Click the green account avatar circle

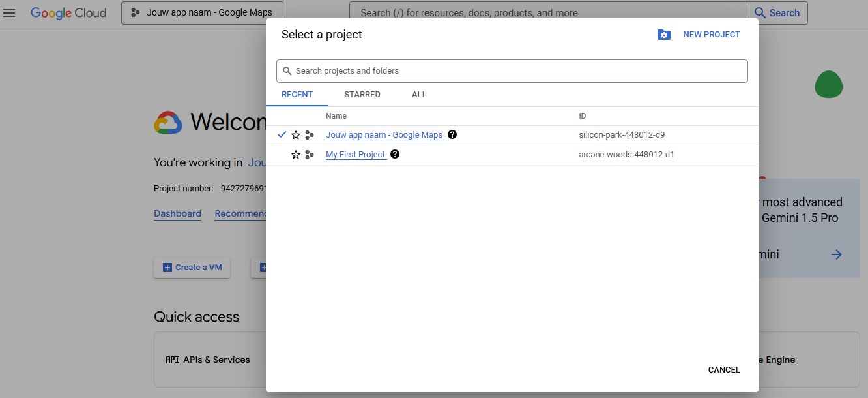828,84
